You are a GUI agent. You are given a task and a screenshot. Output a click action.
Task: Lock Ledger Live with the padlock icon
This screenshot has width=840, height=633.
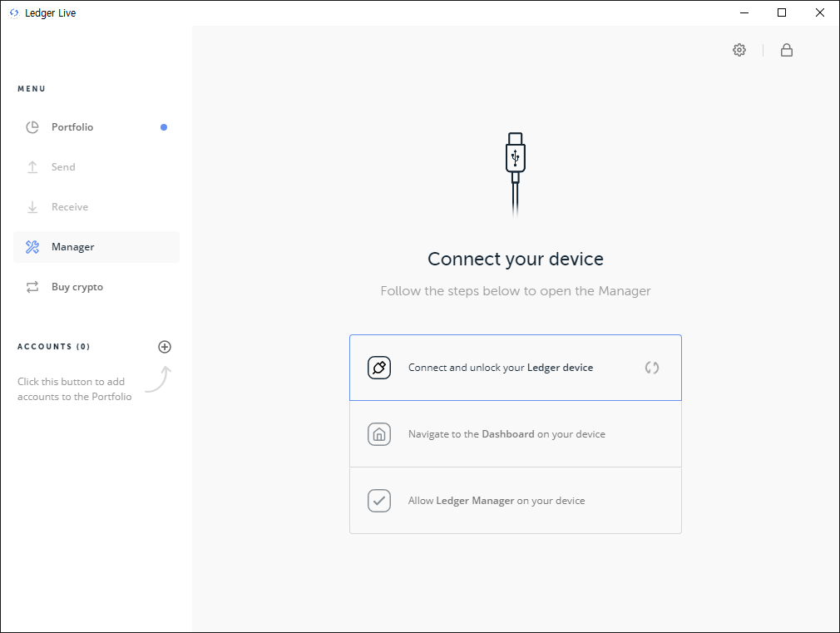coord(787,50)
